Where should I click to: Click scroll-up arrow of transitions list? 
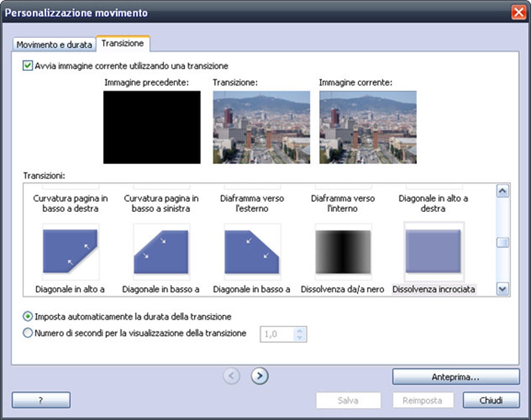(502, 191)
